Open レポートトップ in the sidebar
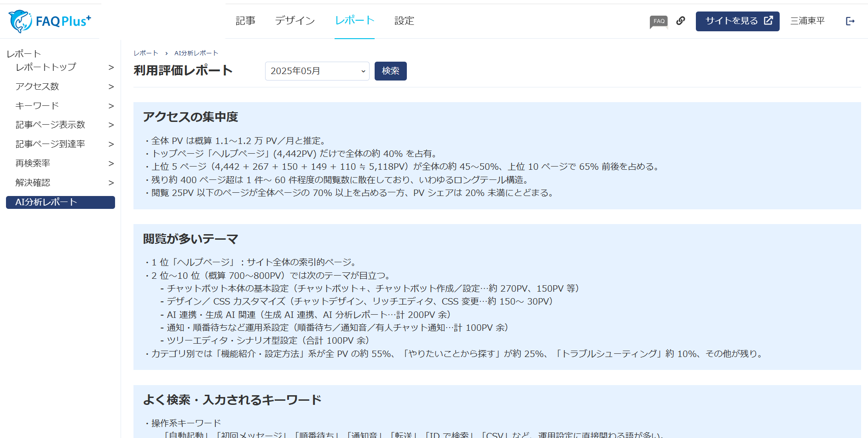This screenshot has width=868, height=438. tap(46, 67)
